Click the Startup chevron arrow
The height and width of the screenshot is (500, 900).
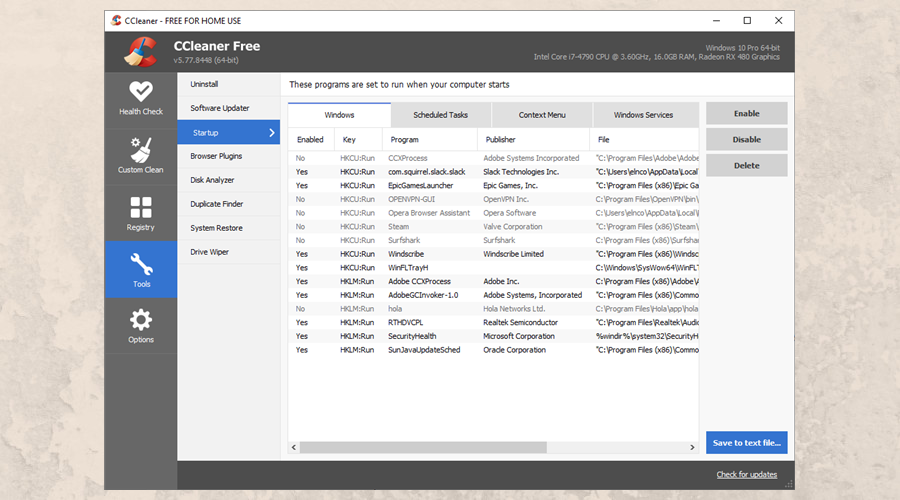pyautogui.click(x=271, y=133)
